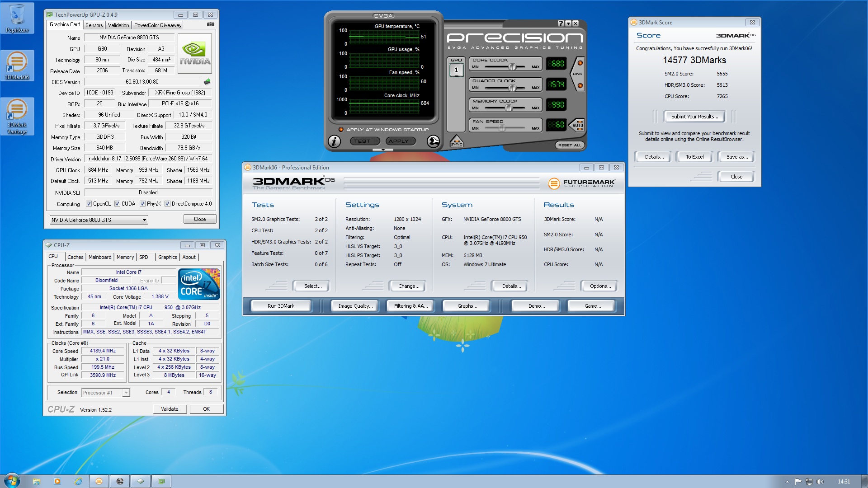Open the 3DMark06 desktop shortcut
This screenshot has width=868, height=488.
click(17, 66)
